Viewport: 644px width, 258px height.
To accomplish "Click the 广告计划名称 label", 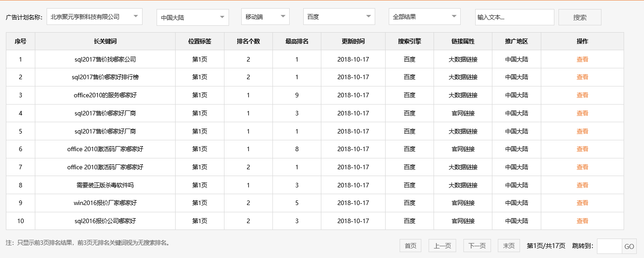I will [24, 17].
